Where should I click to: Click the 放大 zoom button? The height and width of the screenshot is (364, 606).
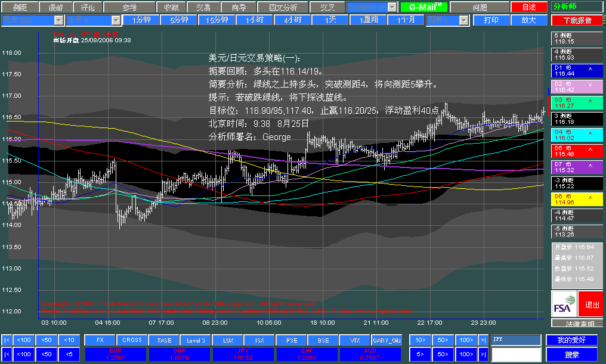[x=528, y=20]
